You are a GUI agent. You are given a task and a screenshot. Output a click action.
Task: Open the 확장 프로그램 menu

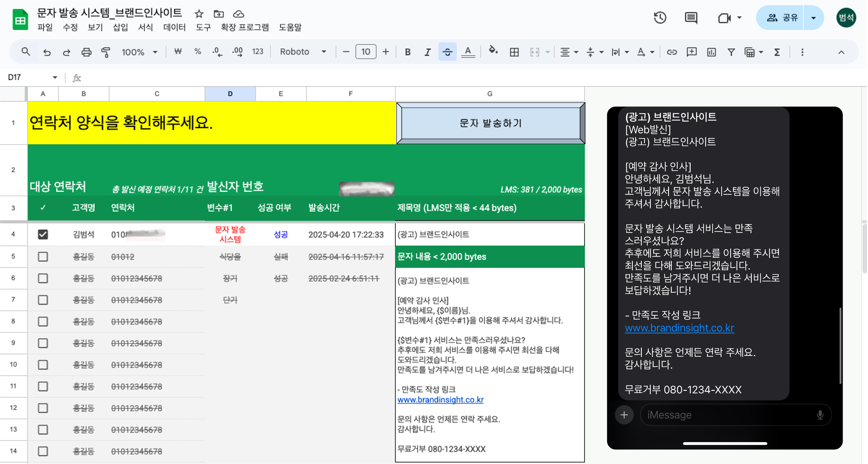pyautogui.click(x=245, y=27)
